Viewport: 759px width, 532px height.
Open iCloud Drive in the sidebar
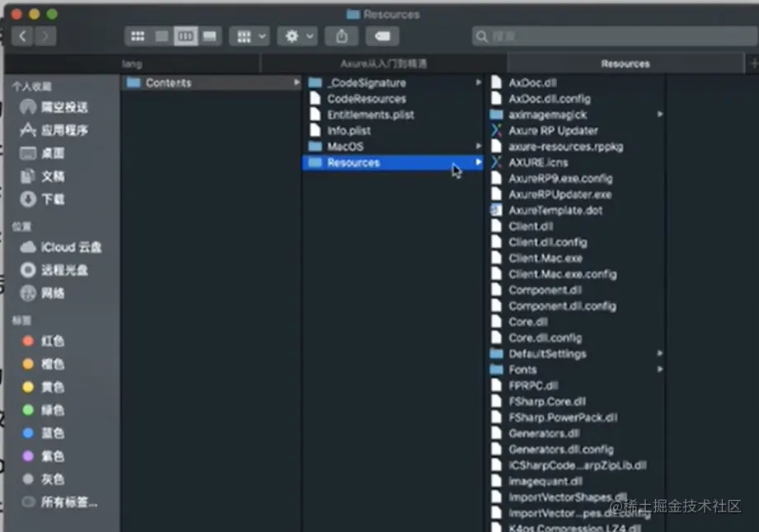click(60, 247)
